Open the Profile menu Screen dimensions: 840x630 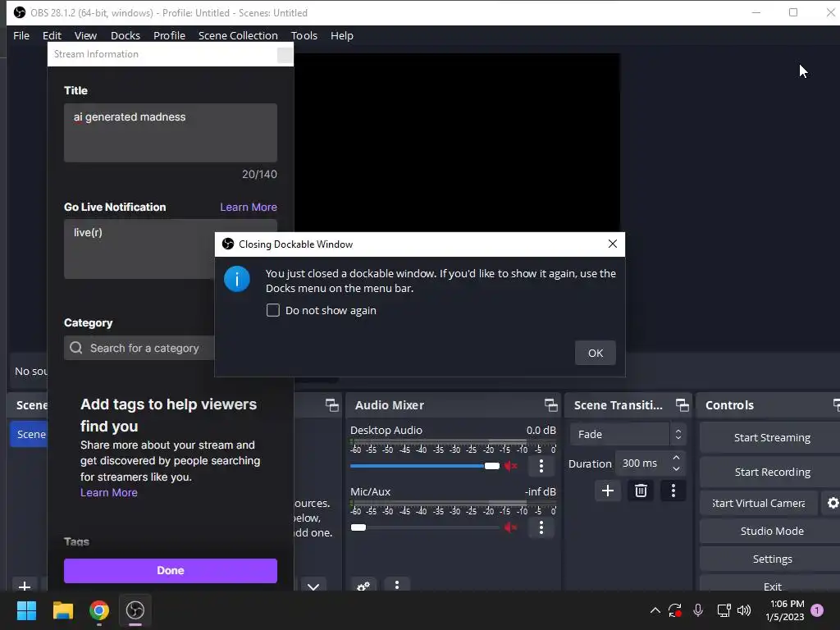(x=169, y=35)
